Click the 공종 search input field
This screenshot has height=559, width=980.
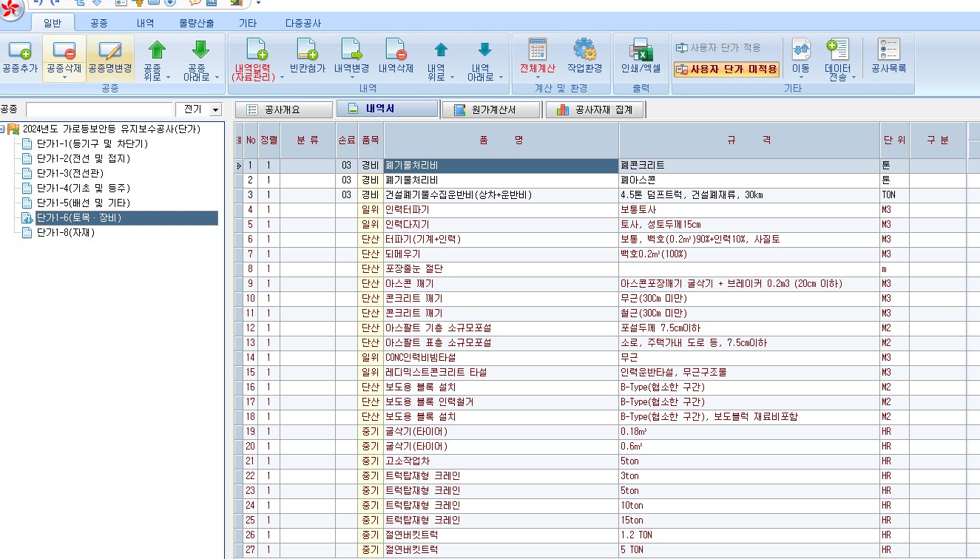(x=99, y=109)
